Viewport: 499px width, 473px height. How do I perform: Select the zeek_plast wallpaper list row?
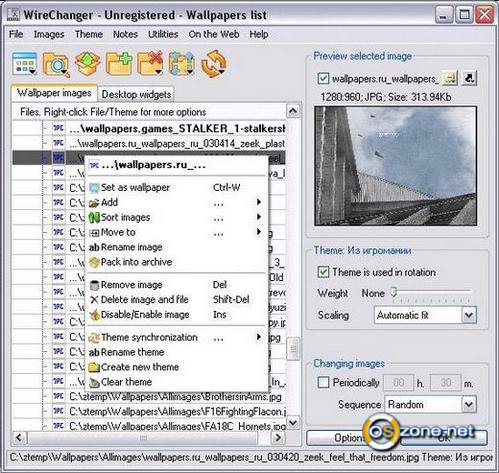point(149,143)
